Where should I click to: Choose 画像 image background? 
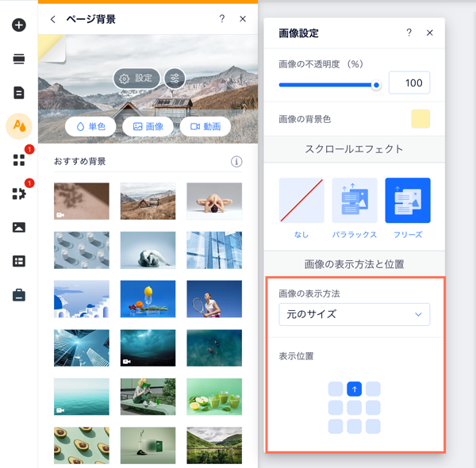tap(148, 126)
